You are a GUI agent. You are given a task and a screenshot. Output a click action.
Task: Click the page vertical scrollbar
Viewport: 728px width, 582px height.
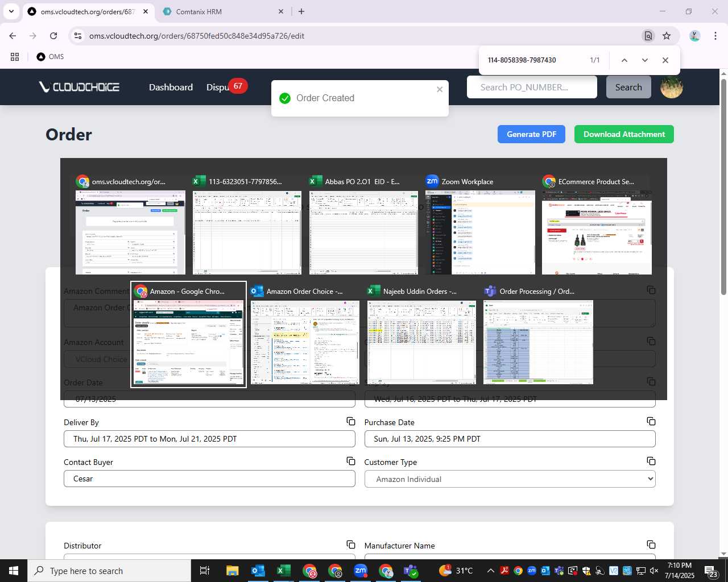click(x=723, y=186)
